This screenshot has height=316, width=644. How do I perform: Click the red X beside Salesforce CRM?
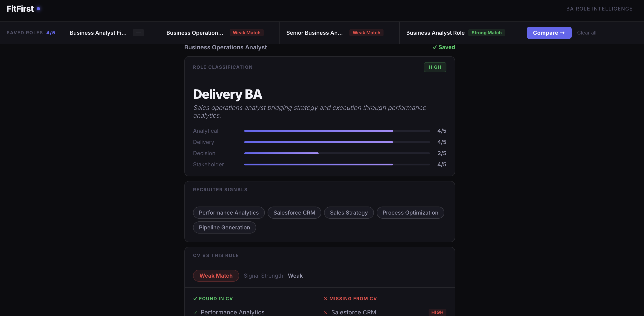[x=325, y=313]
